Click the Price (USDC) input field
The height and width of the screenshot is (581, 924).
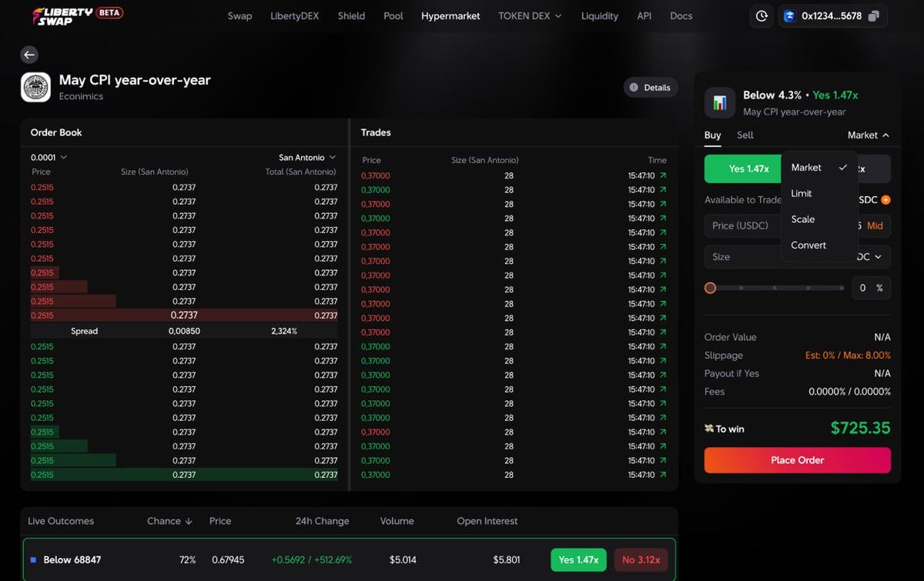coord(798,225)
